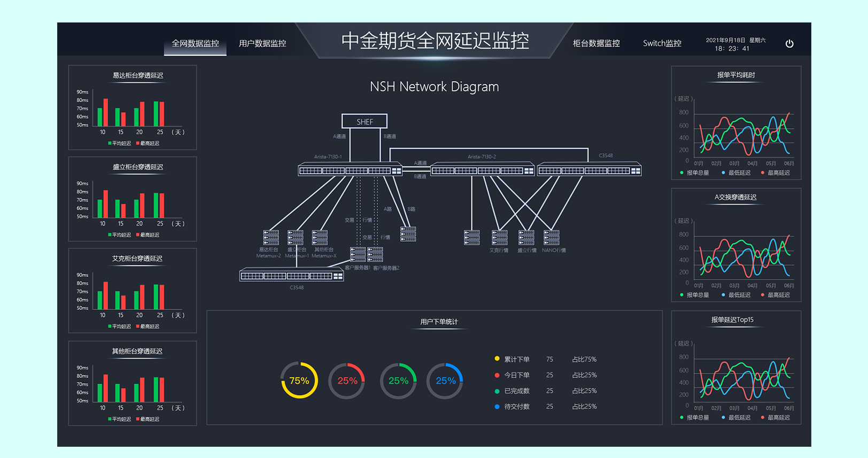Toggle 最高延迟 legend in 报单延迟Top15 chart
Viewport: 868px width, 458px height.
click(776, 417)
